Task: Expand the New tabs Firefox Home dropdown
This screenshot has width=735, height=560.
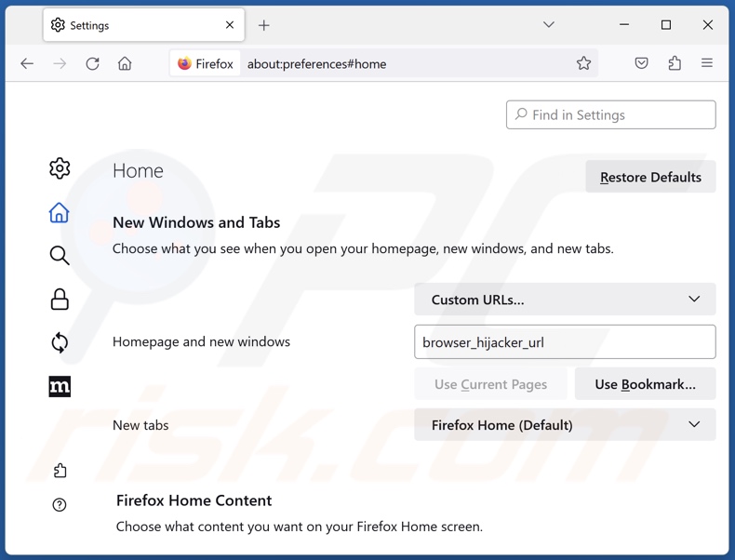Action: (565, 425)
